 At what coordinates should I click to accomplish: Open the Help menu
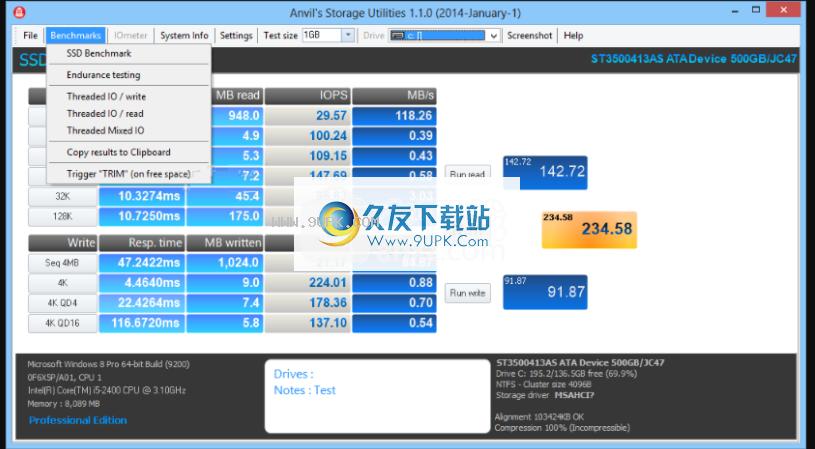point(573,35)
